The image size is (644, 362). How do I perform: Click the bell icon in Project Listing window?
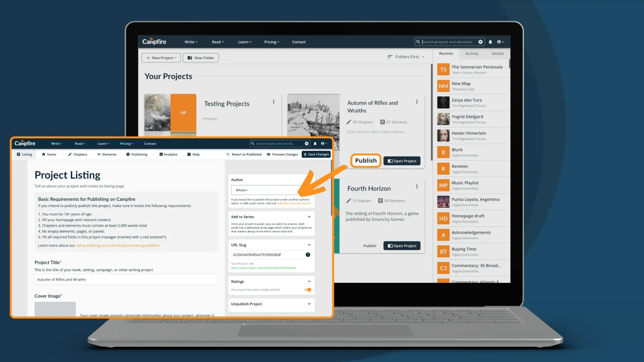315,144
